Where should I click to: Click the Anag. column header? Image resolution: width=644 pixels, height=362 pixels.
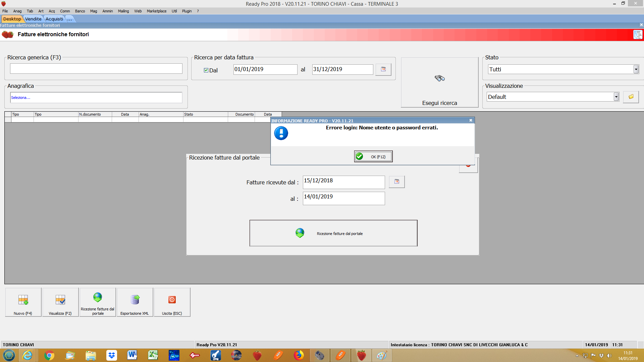(x=161, y=114)
